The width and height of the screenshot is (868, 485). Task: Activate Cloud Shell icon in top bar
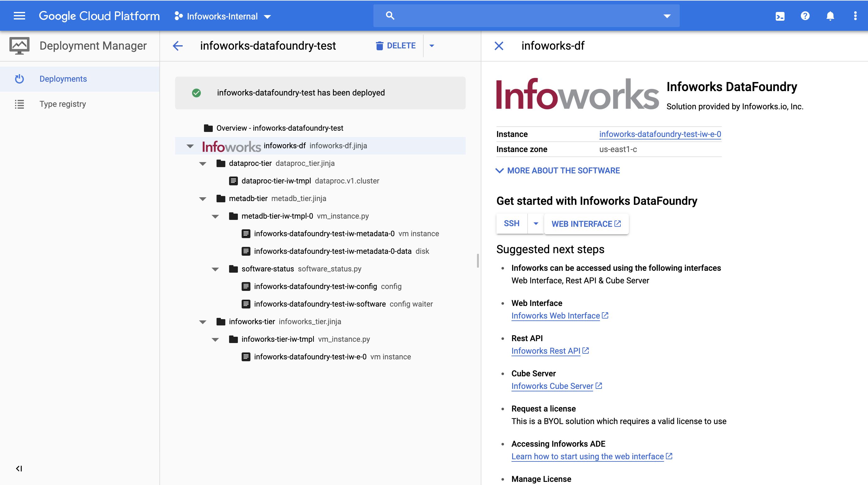780,16
